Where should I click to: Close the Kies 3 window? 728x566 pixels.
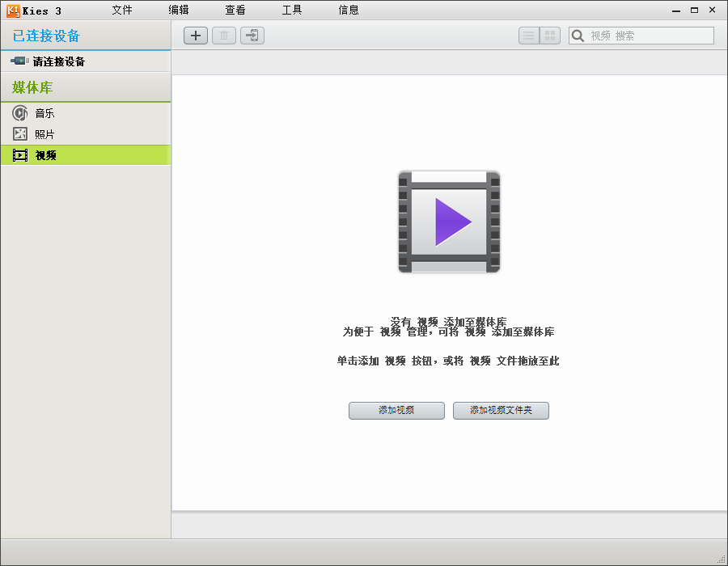click(x=712, y=10)
